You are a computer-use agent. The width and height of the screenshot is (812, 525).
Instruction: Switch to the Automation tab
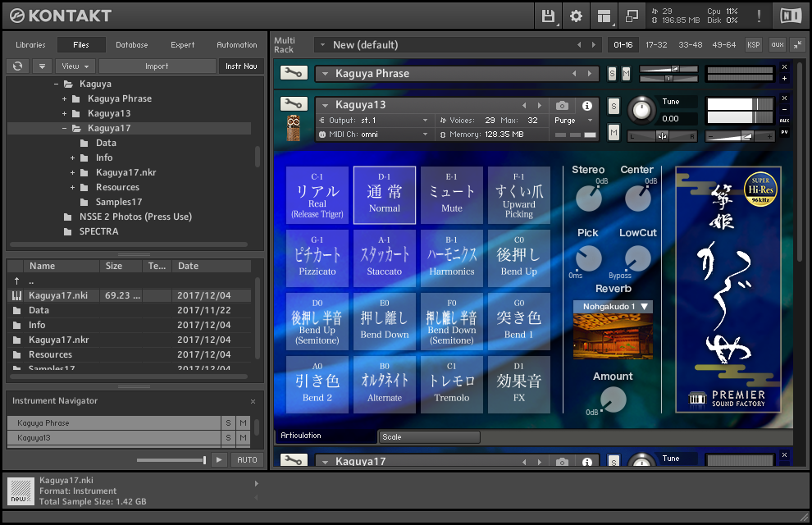point(237,45)
